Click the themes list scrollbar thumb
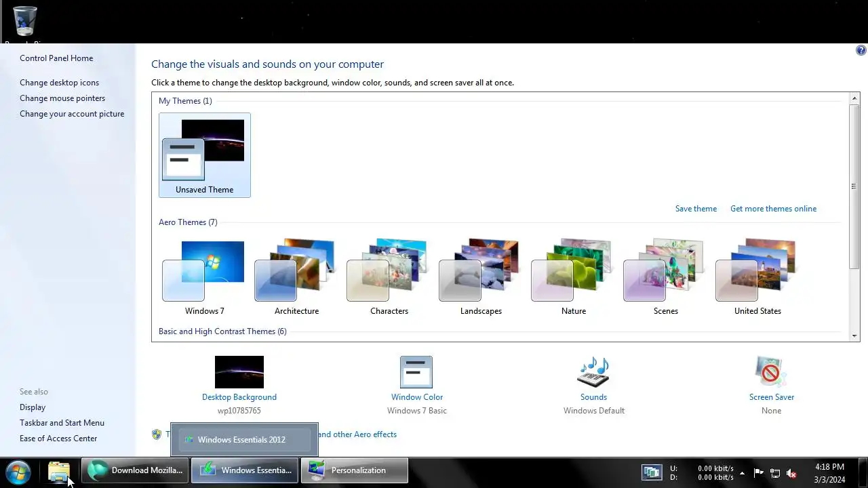 click(854, 186)
